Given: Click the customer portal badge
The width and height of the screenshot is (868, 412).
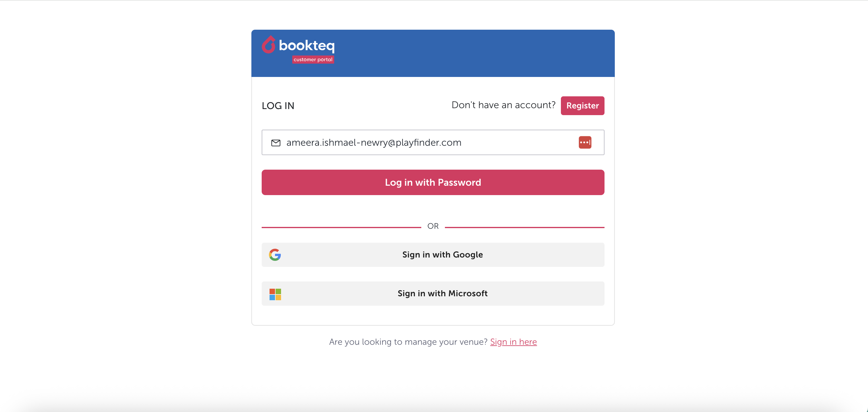Looking at the screenshot, I should (313, 60).
